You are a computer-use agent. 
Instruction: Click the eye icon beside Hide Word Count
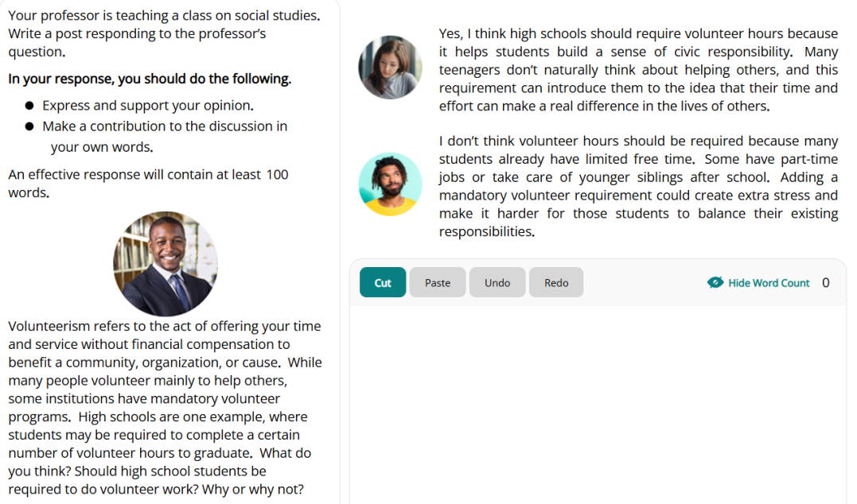(715, 283)
